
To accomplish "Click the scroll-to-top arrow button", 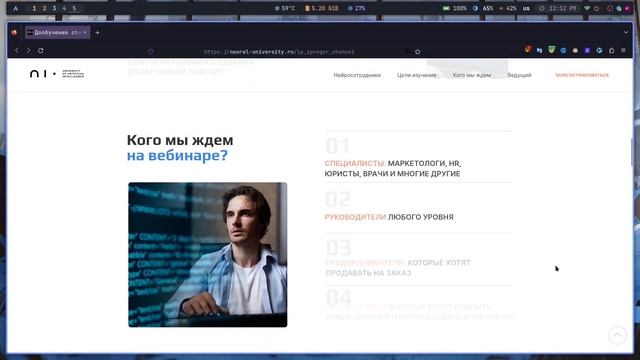I will click(x=617, y=335).
